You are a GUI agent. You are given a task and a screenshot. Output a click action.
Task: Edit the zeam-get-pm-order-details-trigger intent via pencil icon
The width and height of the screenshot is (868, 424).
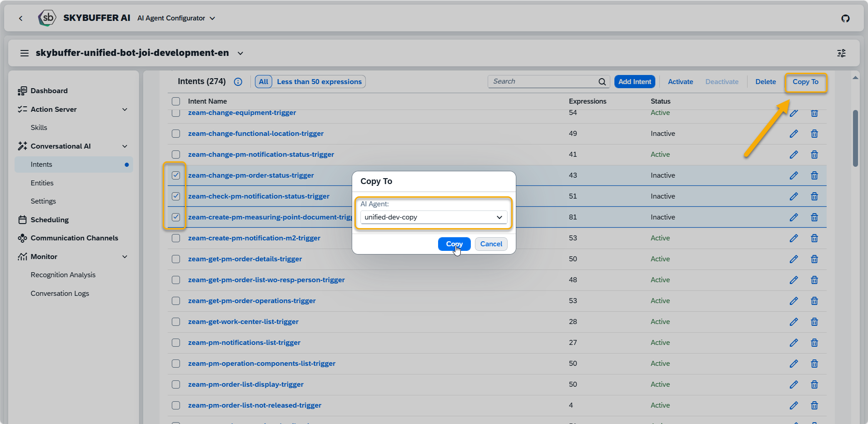pyautogui.click(x=793, y=259)
